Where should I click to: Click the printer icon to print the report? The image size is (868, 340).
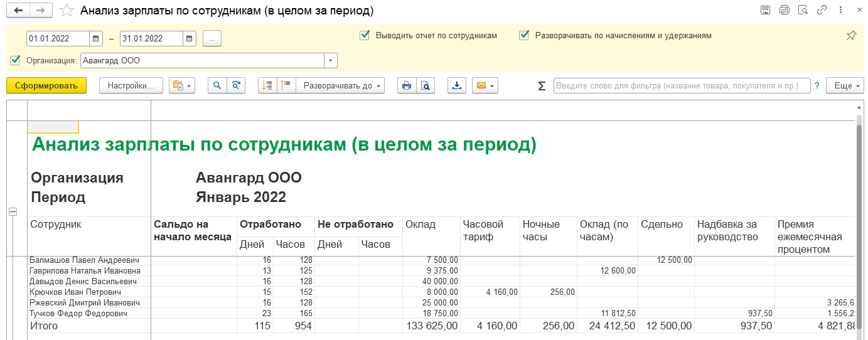(407, 86)
